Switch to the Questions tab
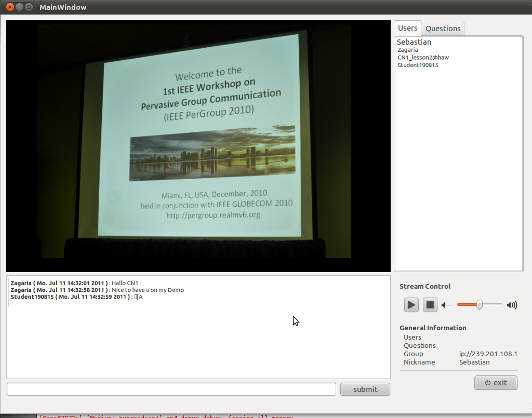The height and width of the screenshot is (418, 532). (443, 29)
